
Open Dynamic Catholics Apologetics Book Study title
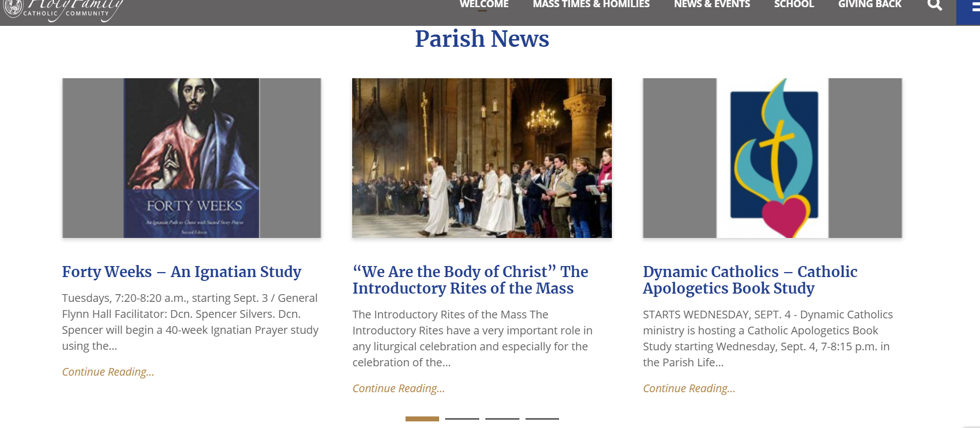point(749,280)
